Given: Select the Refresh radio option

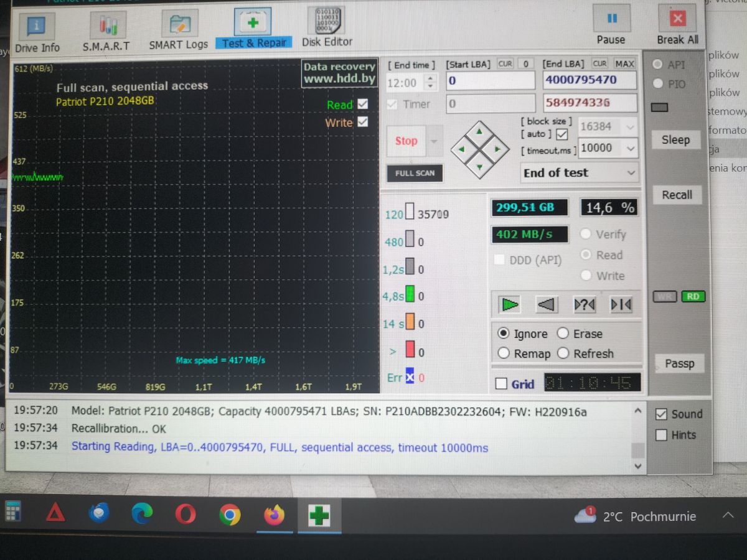Looking at the screenshot, I should 563,353.
